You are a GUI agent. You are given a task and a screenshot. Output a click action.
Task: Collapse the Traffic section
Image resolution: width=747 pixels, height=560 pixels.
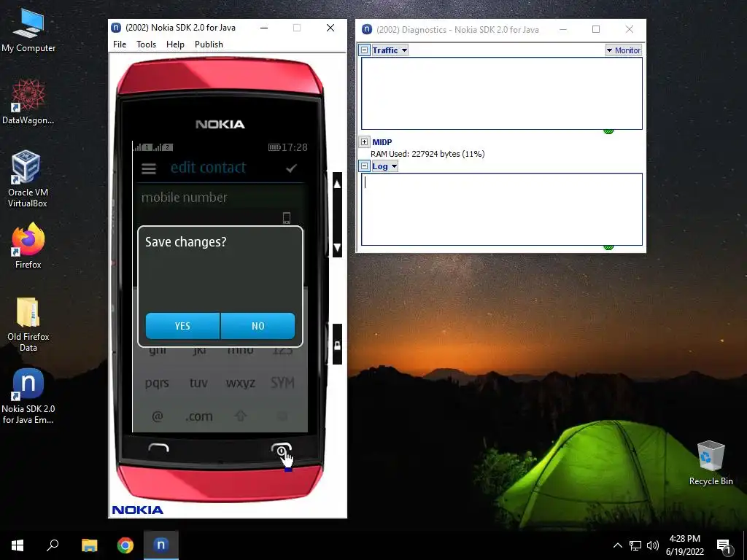coord(365,50)
